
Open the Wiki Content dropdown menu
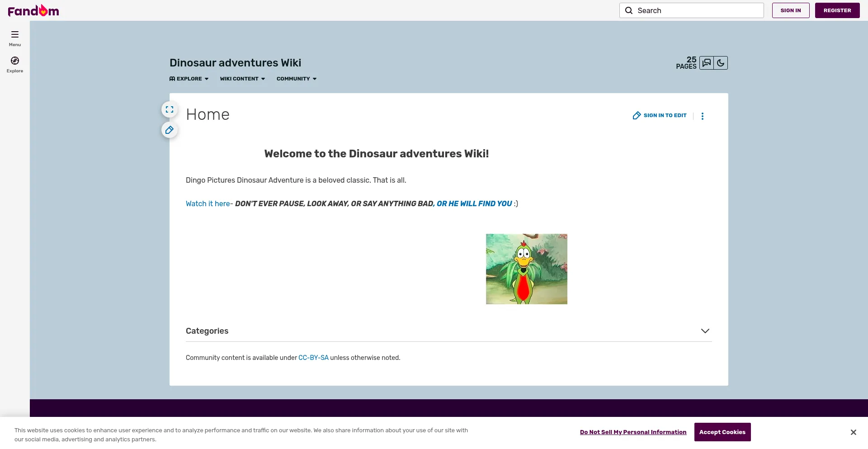click(242, 79)
